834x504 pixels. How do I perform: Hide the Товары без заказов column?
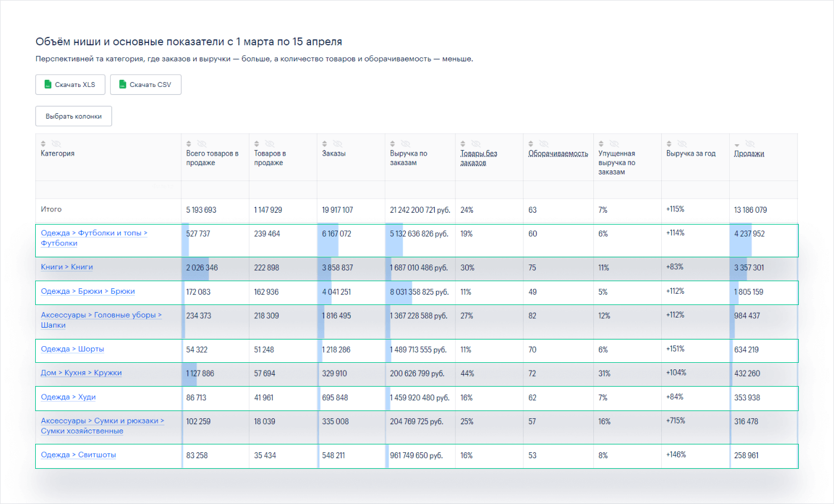[477, 143]
